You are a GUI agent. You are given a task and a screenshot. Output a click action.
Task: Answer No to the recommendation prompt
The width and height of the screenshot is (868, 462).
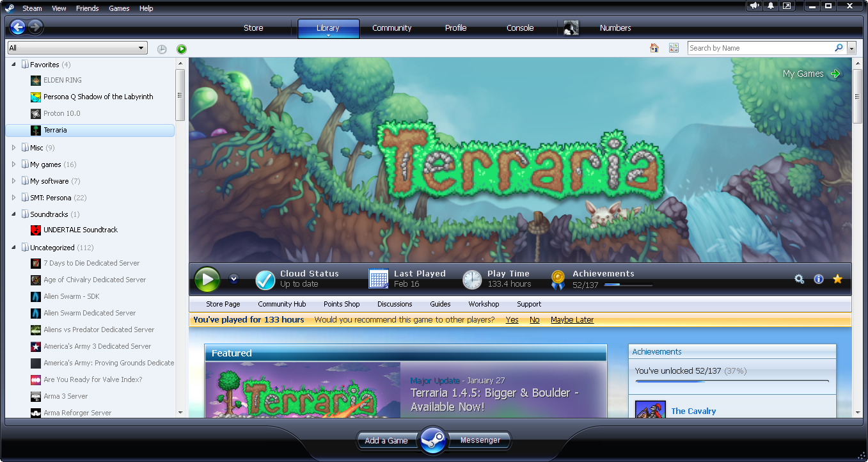click(x=535, y=320)
